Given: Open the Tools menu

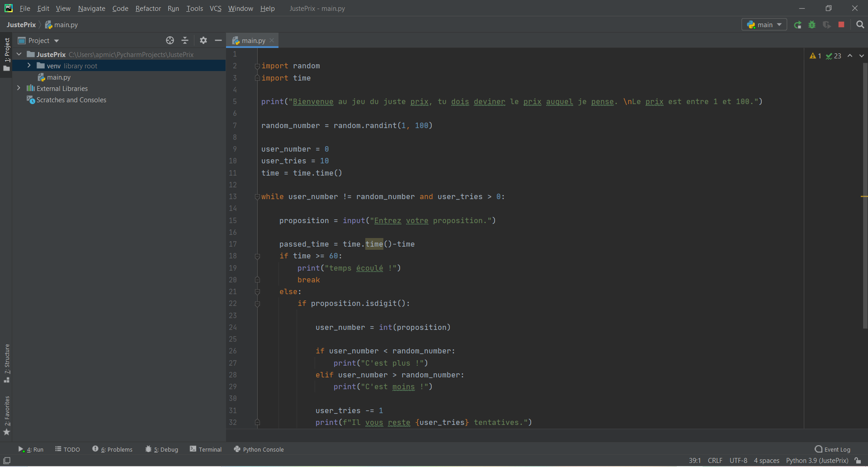Looking at the screenshot, I should [194, 9].
